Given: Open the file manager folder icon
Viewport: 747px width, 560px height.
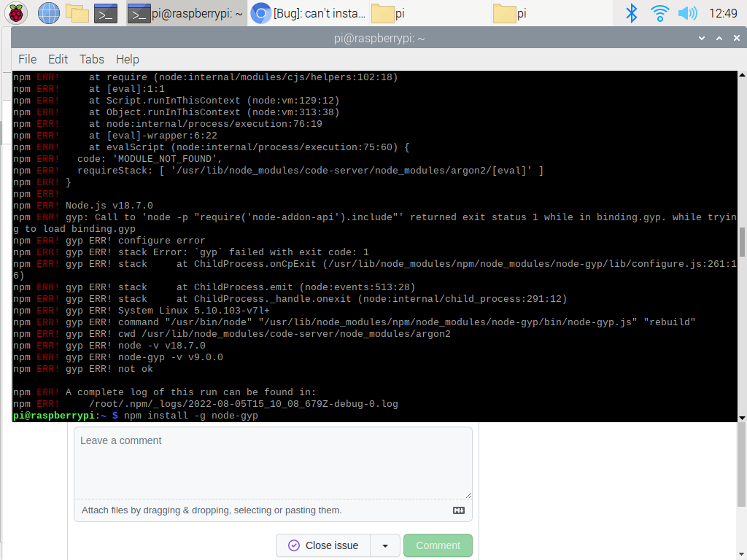Looking at the screenshot, I should pos(77,13).
